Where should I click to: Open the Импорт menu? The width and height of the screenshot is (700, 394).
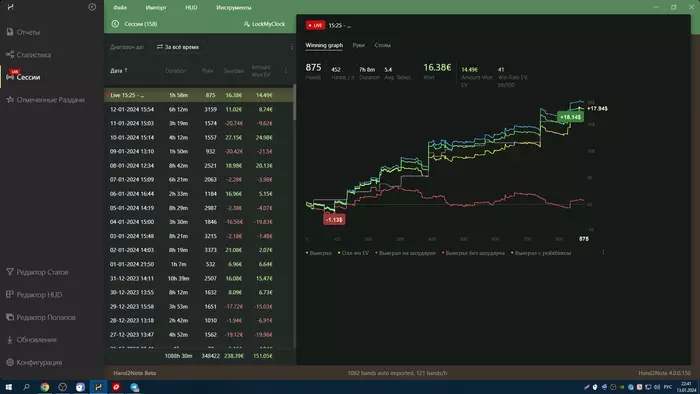(156, 8)
